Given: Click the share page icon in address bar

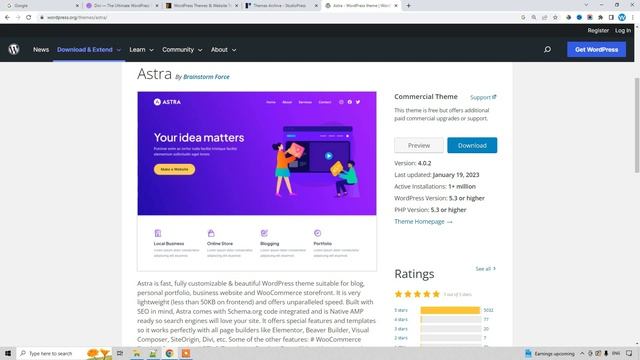Looking at the screenshot, I should coord(544,18).
